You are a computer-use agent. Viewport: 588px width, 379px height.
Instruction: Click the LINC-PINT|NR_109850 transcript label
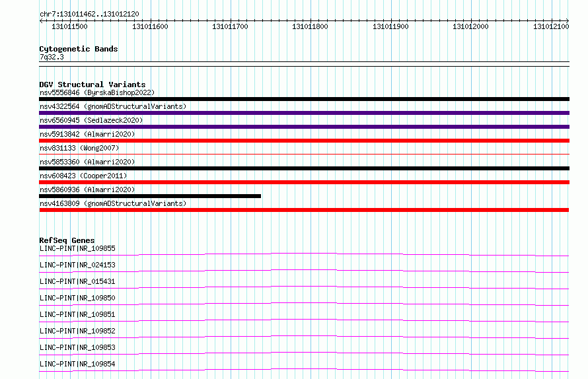pos(77,298)
